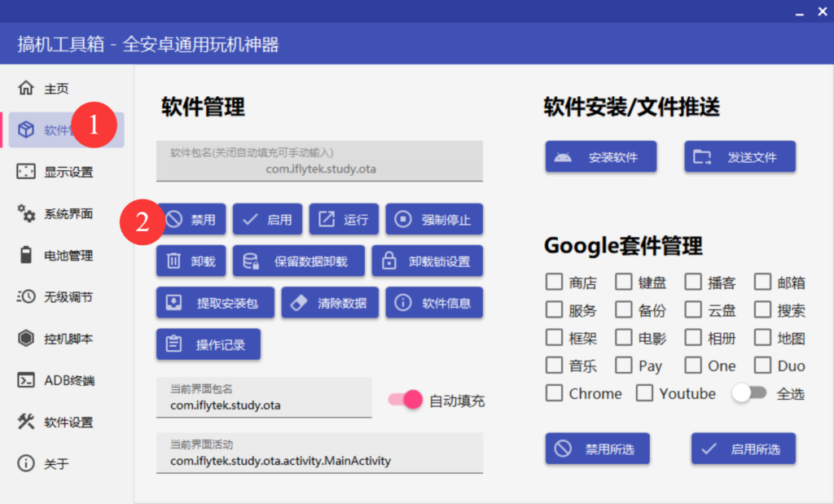Click the checkmark icon on 启用所选
Image resolution: width=834 pixels, height=504 pixels.
click(709, 449)
